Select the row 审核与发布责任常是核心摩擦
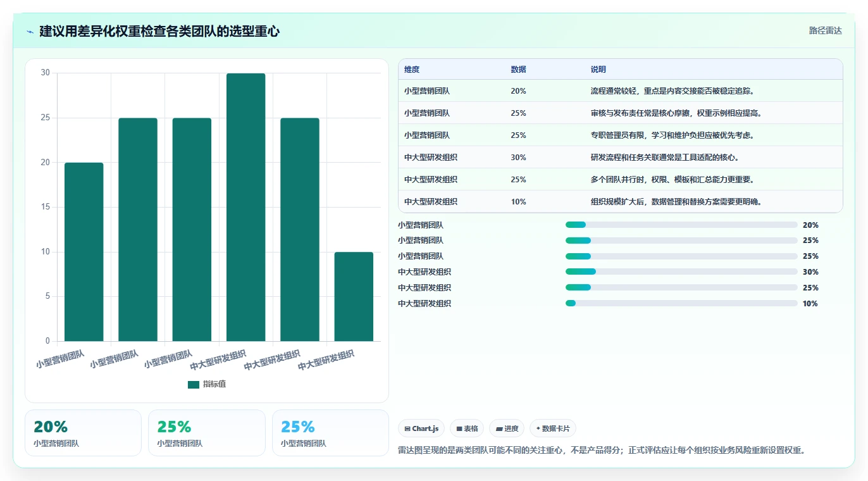 click(x=620, y=113)
